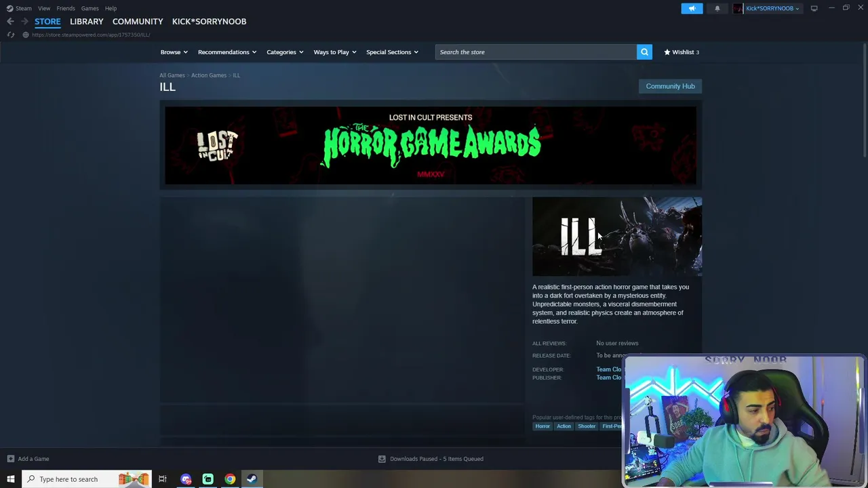Image resolution: width=868 pixels, height=488 pixels.
Task: Go to All Games breadcrumb
Action: click(172, 75)
